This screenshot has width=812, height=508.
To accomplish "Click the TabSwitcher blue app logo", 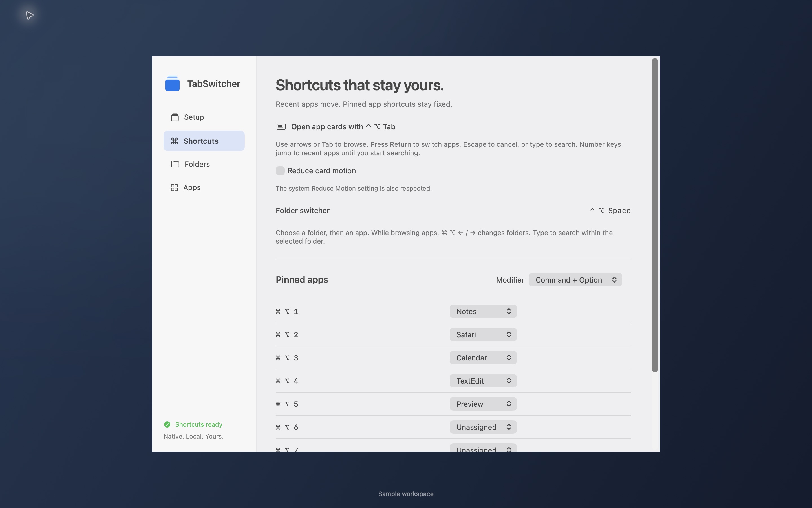I will tap(172, 83).
